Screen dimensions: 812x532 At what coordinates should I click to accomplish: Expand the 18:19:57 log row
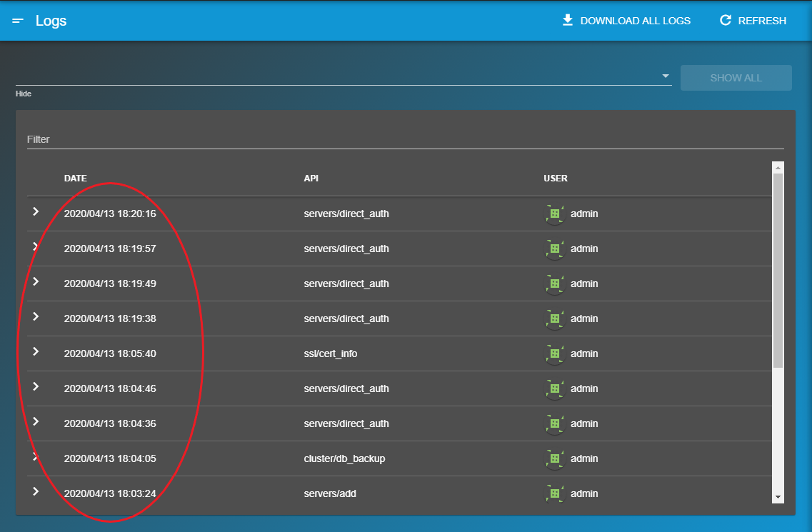tap(36, 246)
